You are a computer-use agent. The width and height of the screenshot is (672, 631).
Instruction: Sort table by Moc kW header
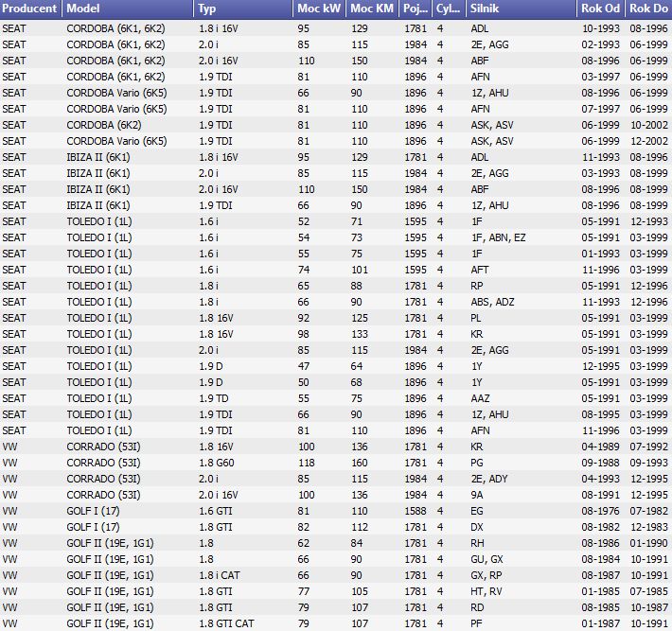[319, 9]
